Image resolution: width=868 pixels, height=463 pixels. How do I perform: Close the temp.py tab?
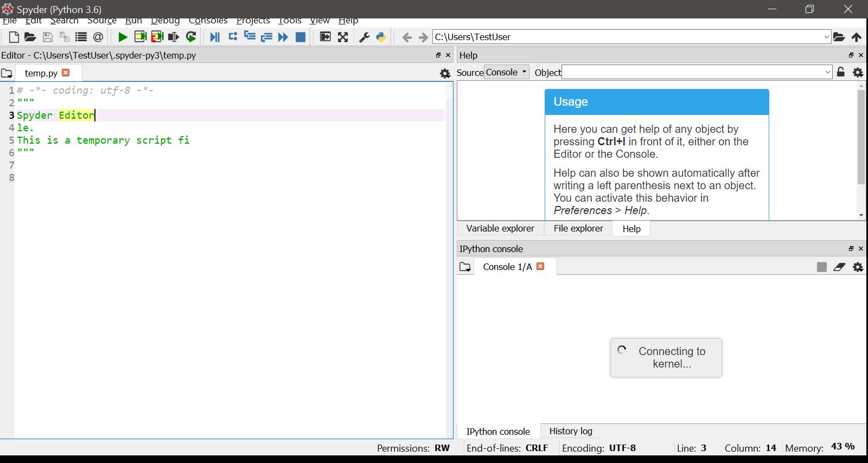coord(66,73)
